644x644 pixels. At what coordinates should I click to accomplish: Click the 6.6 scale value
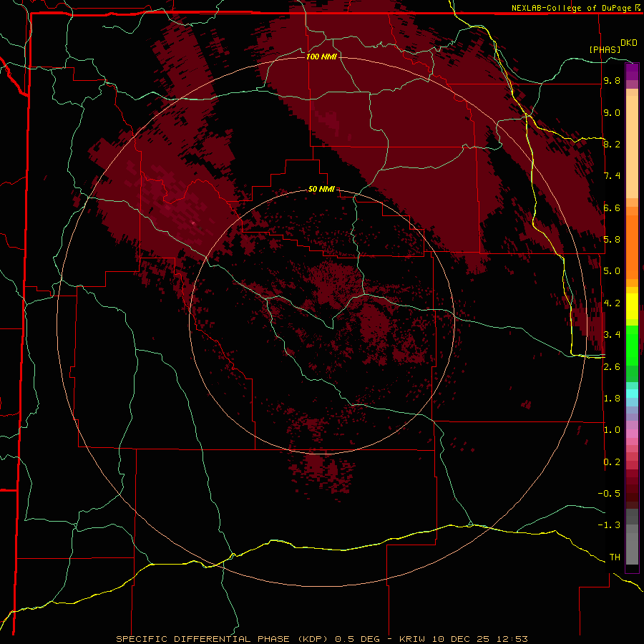pos(612,208)
